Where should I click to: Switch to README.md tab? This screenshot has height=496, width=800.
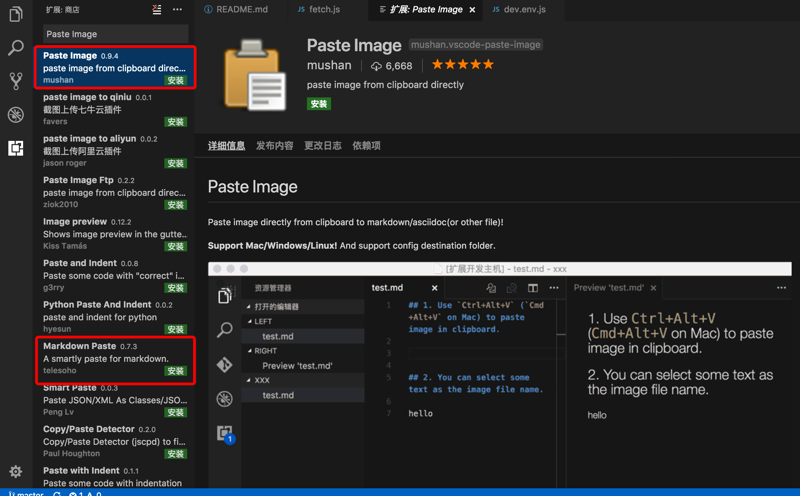236,9
